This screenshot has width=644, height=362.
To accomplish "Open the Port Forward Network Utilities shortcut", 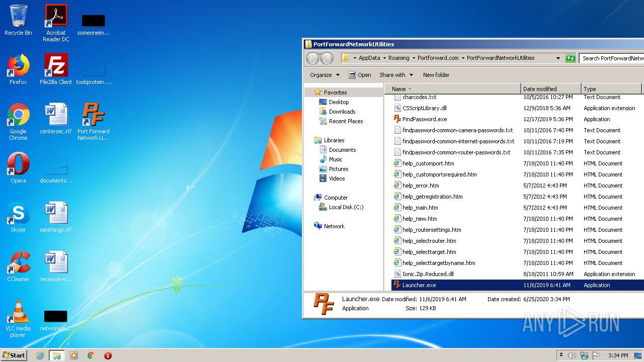I will click(x=93, y=122).
